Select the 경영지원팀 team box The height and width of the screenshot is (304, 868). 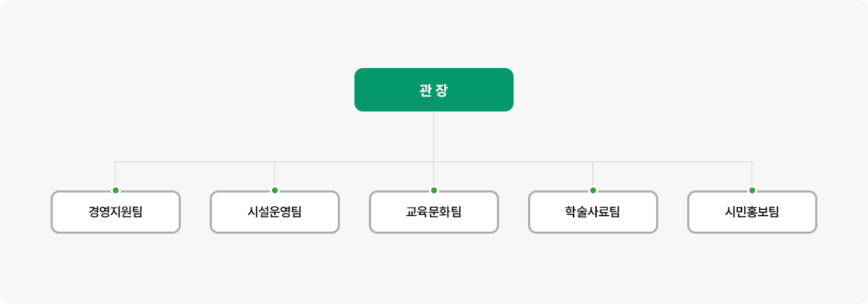[x=116, y=212]
